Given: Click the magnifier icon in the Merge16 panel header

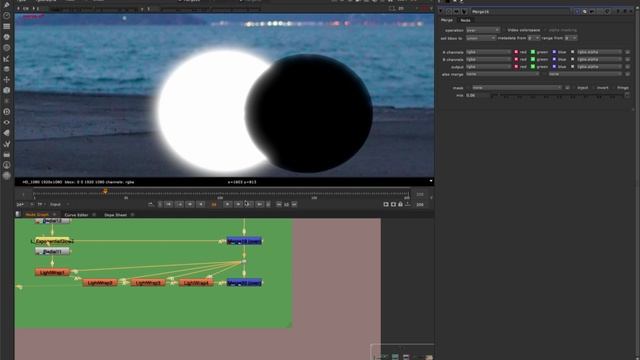Looking at the screenshot, I should (585, 12).
